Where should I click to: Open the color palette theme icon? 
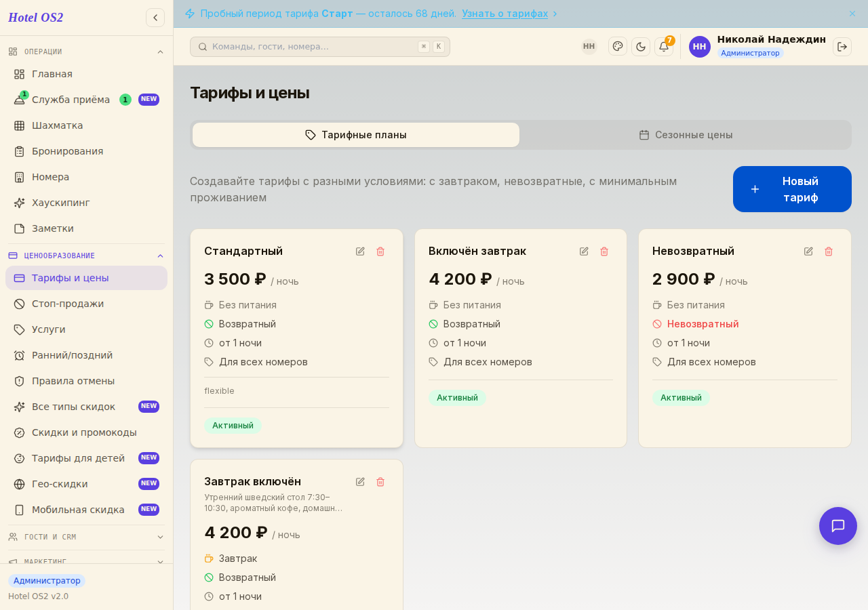click(618, 46)
